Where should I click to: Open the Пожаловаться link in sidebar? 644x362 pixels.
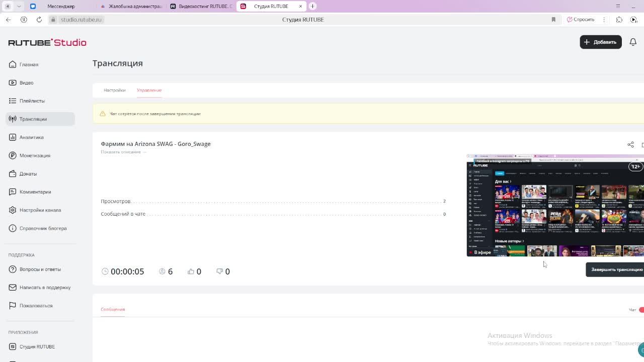pos(36,306)
